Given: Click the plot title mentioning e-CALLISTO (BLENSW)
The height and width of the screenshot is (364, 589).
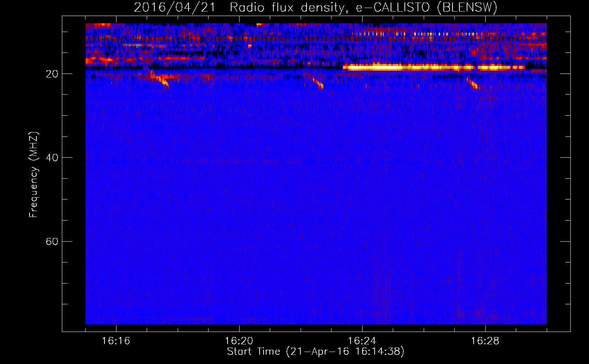Looking at the screenshot, I should pyautogui.click(x=316, y=7).
